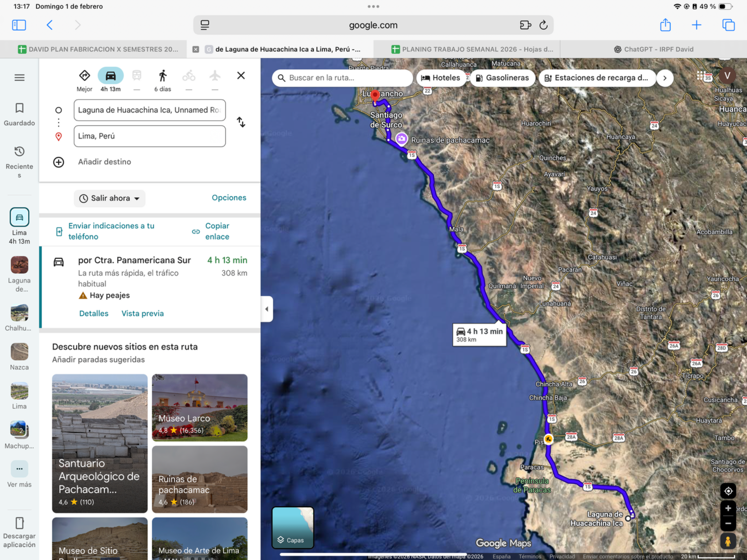Open the Laguna de... recent place
The width and height of the screenshot is (747, 560).
(19, 274)
